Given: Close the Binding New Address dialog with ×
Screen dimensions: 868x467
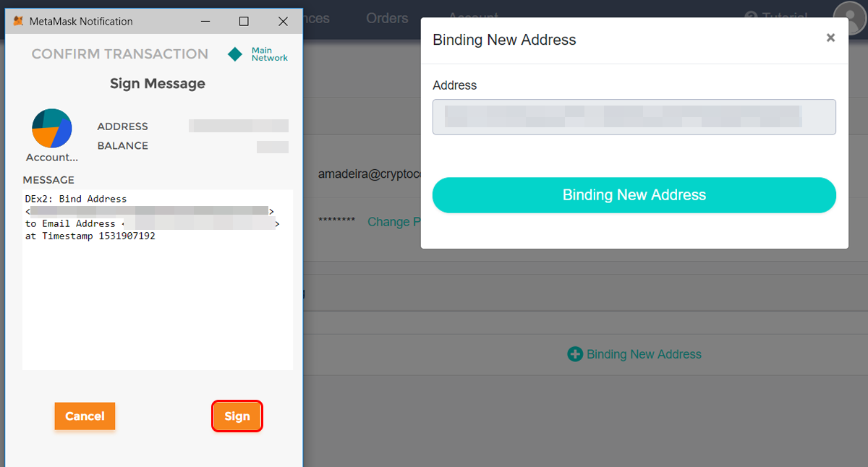Looking at the screenshot, I should [830, 38].
